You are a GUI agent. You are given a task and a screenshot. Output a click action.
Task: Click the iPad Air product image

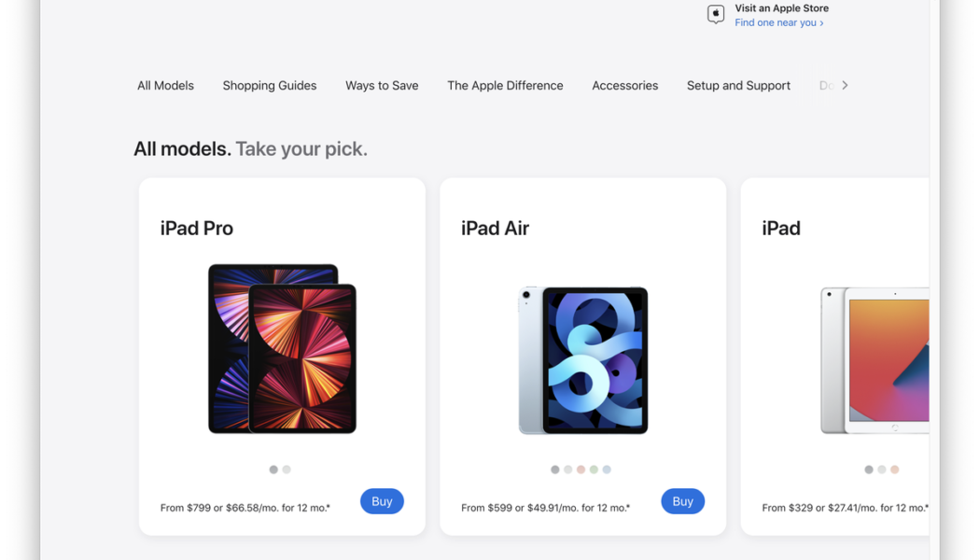pyautogui.click(x=582, y=360)
